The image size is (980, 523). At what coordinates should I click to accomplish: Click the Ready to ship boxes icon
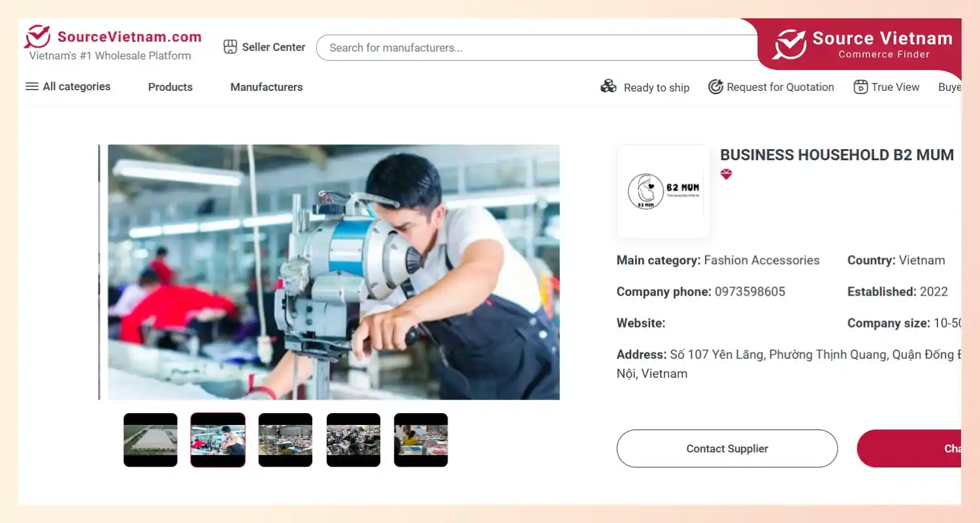[609, 86]
